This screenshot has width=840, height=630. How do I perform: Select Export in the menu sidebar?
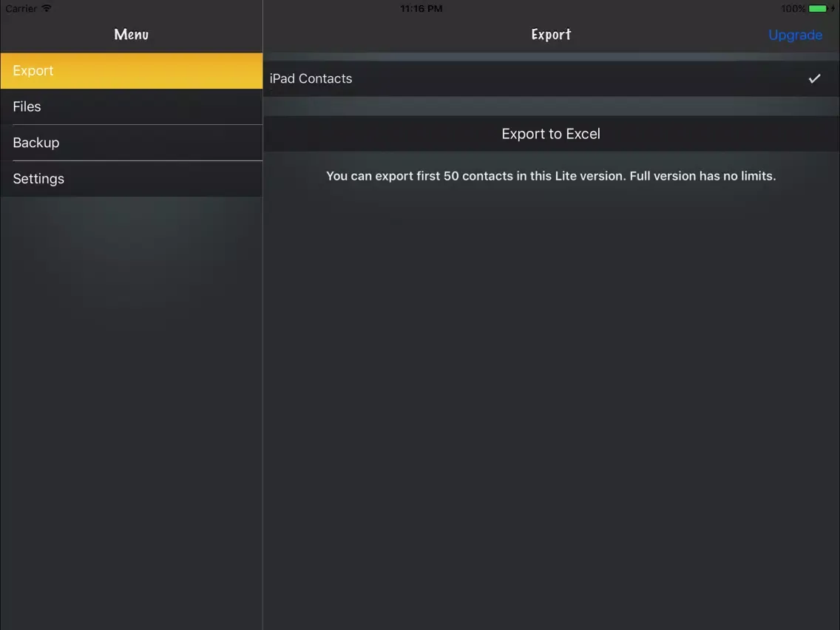[132, 71]
